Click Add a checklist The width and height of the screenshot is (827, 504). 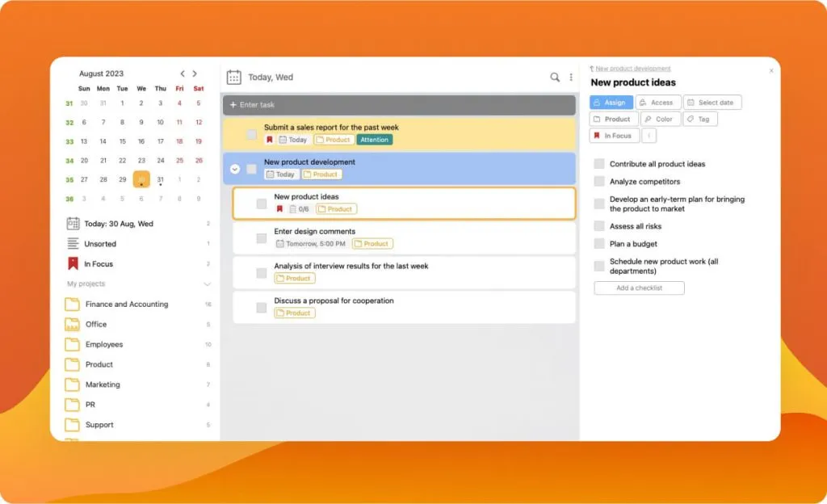[638, 288]
